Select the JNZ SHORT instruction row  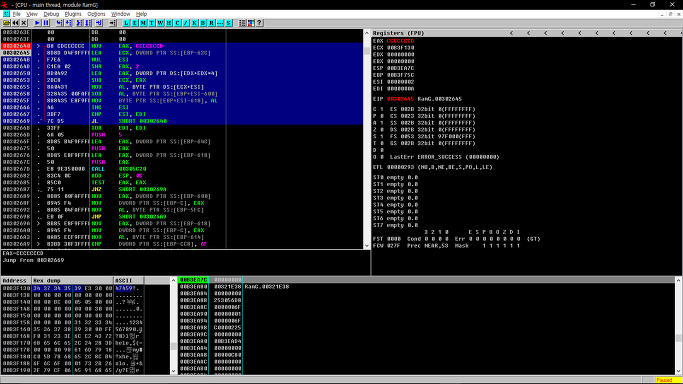[x=182, y=189]
